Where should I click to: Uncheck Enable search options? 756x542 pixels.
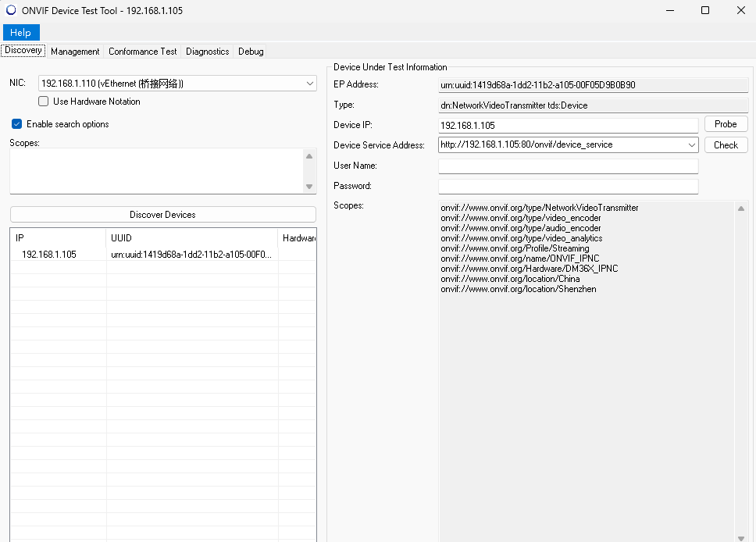(x=17, y=124)
